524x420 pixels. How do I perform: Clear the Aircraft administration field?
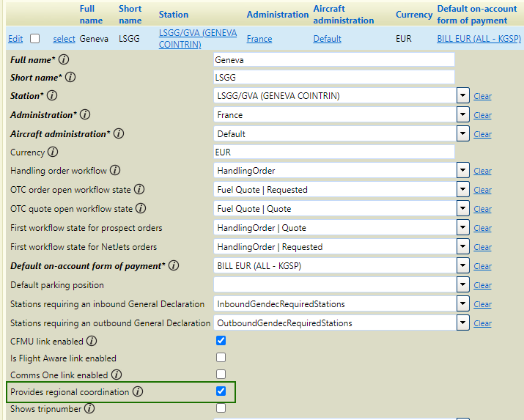tap(482, 134)
